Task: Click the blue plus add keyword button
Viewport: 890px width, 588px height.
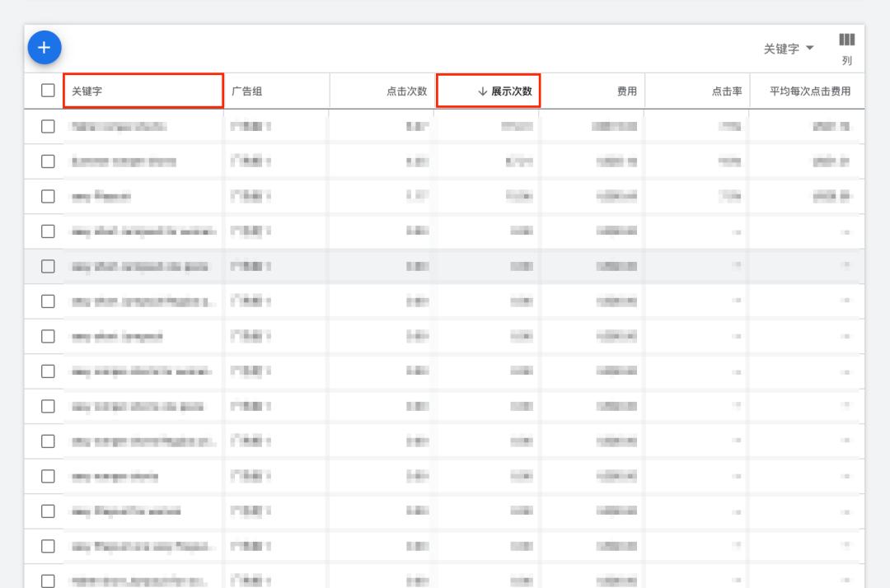Action: [44, 48]
